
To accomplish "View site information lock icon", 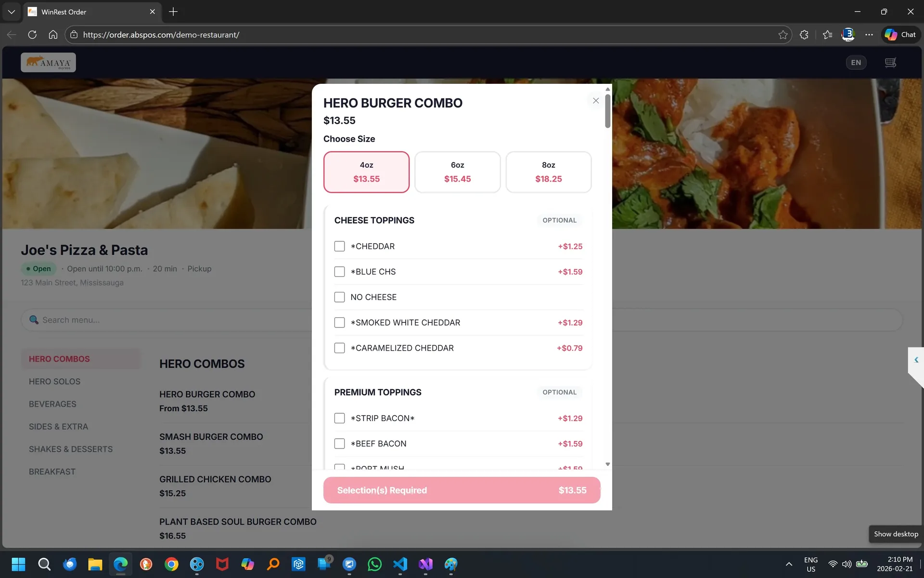I will (74, 35).
